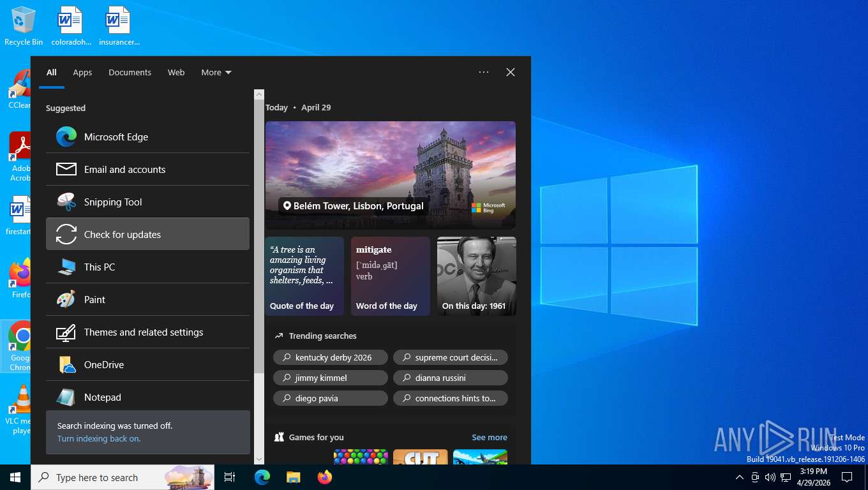Viewport: 868px width, 490px height.
Task: Click Turn indexing back on link
Action: [99, 438]
